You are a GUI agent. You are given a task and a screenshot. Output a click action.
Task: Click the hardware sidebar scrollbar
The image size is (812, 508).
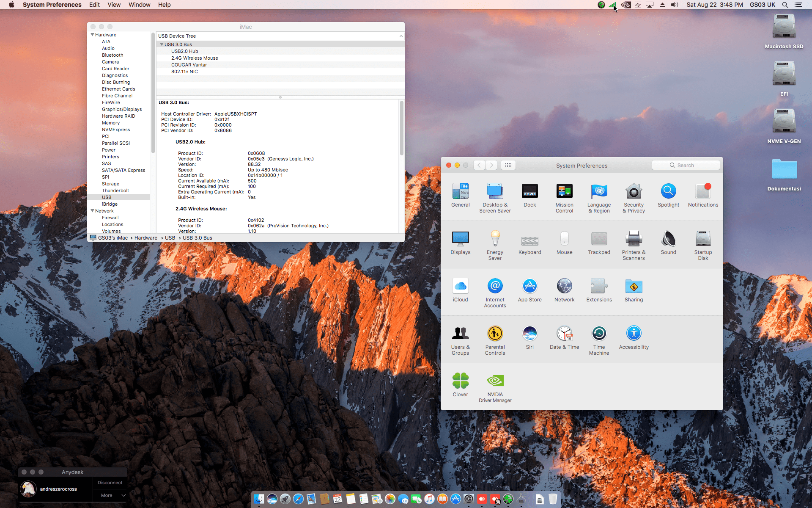coord(153,92)
